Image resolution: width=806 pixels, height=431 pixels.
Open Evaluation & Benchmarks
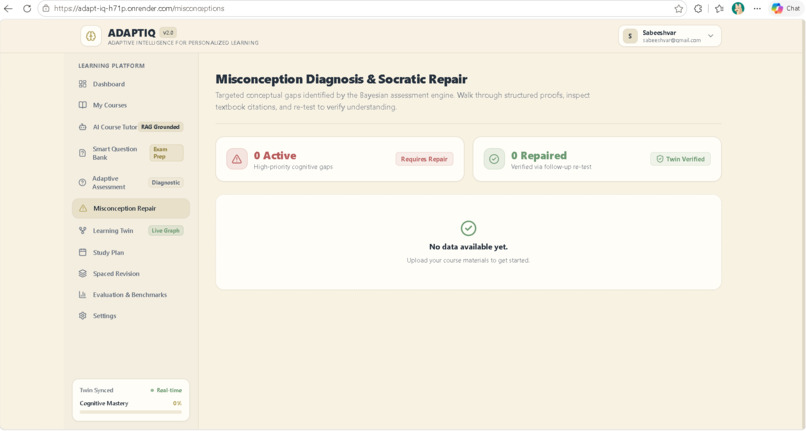131,294
